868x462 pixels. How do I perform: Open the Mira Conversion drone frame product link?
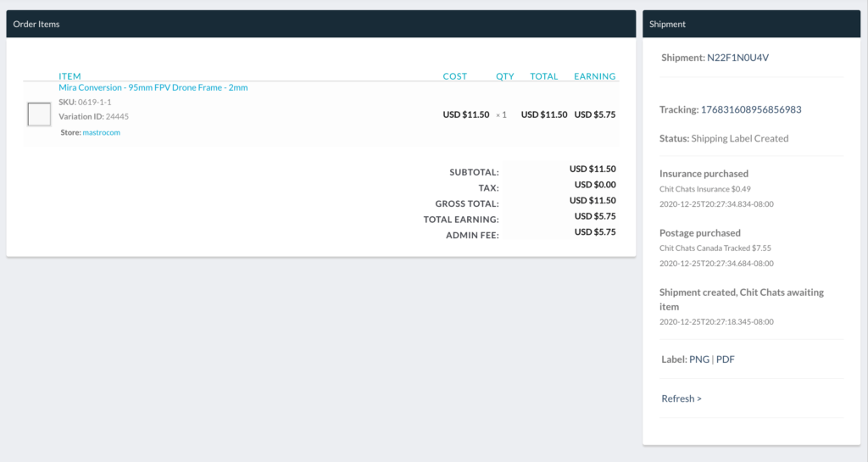click(153, 87)
